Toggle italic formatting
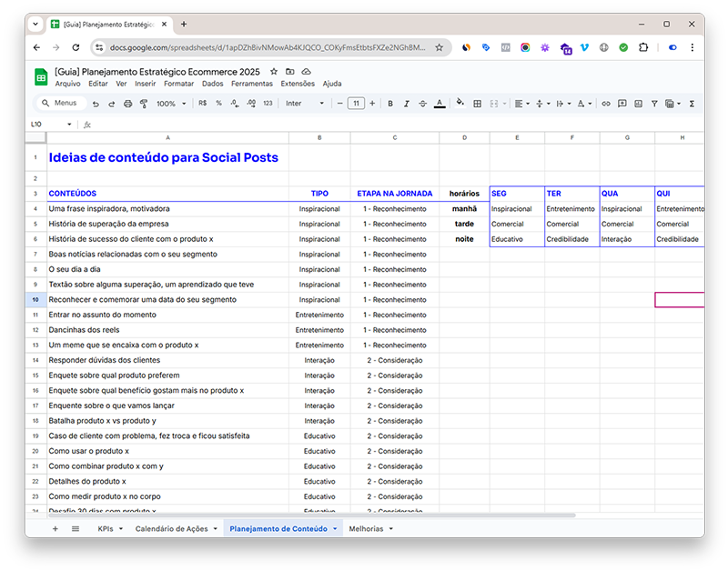Image resolution: width=728 pixels, height=571 pixels. coord(406,104)
